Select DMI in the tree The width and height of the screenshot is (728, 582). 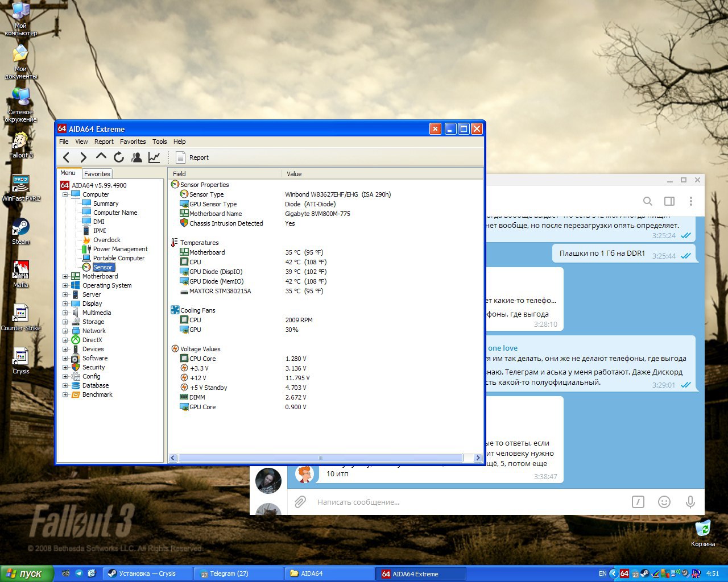[x=98, y=222]
